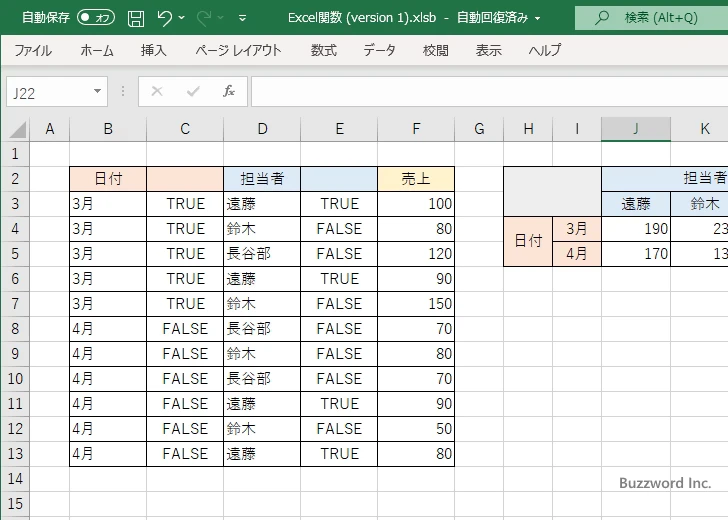Screen dimensions: 728x520
Task: Select column F header
Action: click(416, 129)
